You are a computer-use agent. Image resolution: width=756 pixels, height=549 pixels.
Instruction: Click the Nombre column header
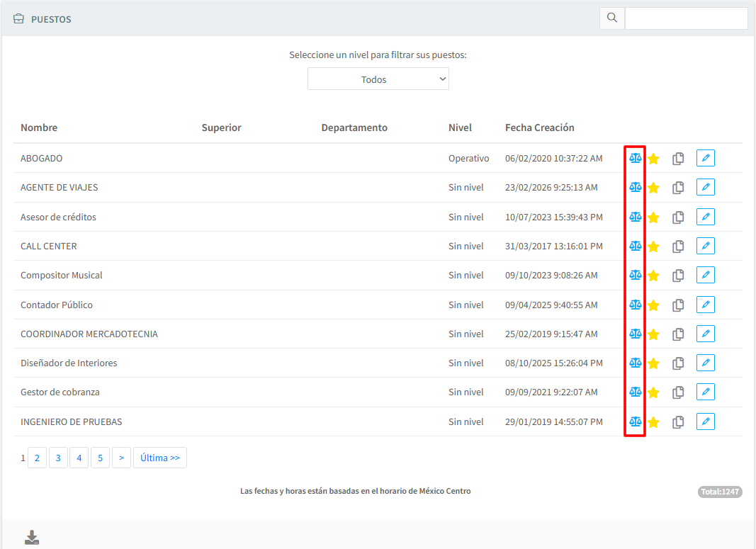coord(39,128)
